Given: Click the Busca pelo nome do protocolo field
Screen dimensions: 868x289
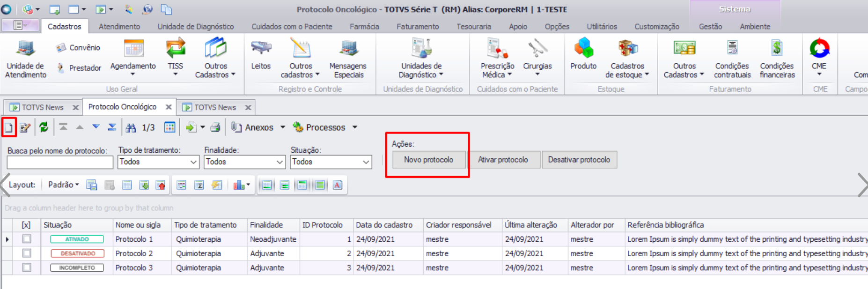Looking at the screenshot, I should (60, 162).
